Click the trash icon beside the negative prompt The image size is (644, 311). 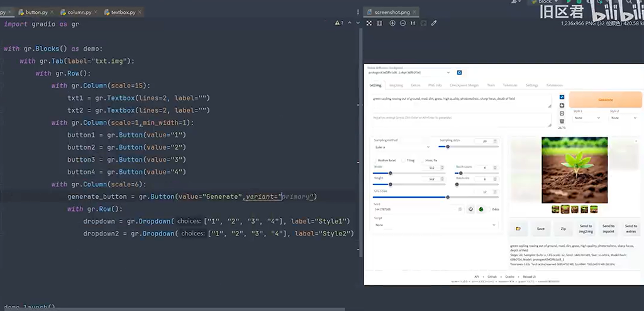562,121
